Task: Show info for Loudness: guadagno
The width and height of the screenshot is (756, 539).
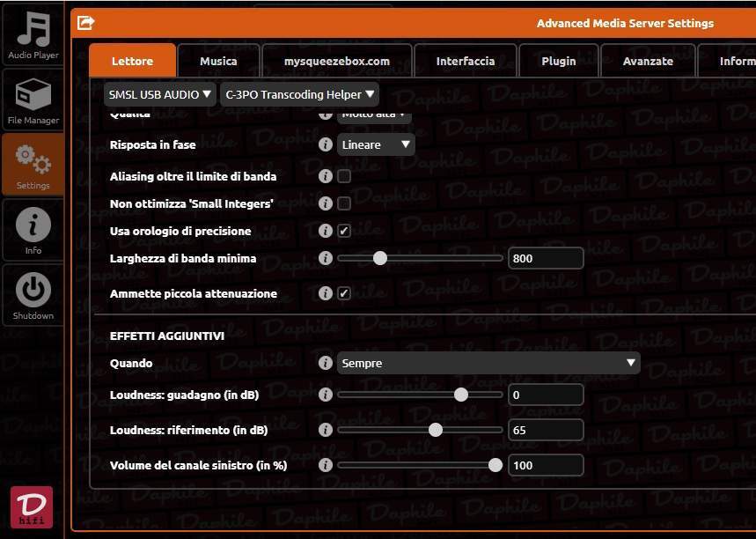Action: click(326, 395)
